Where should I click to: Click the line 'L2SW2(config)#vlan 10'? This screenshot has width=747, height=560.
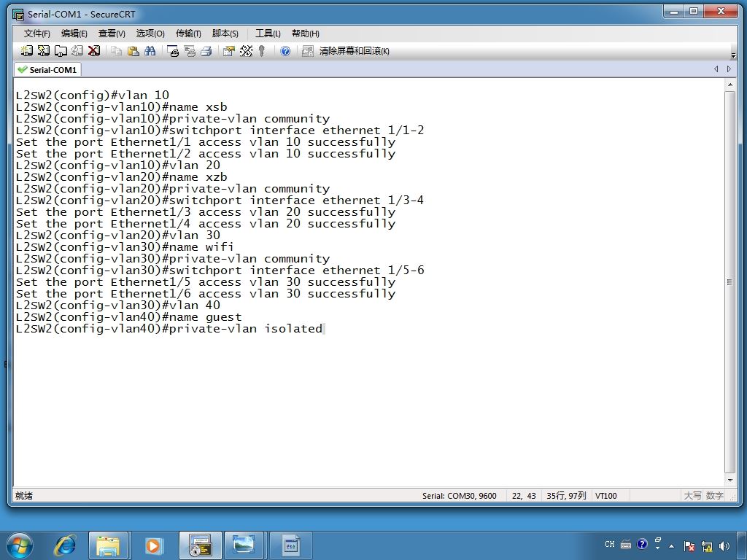93,96
